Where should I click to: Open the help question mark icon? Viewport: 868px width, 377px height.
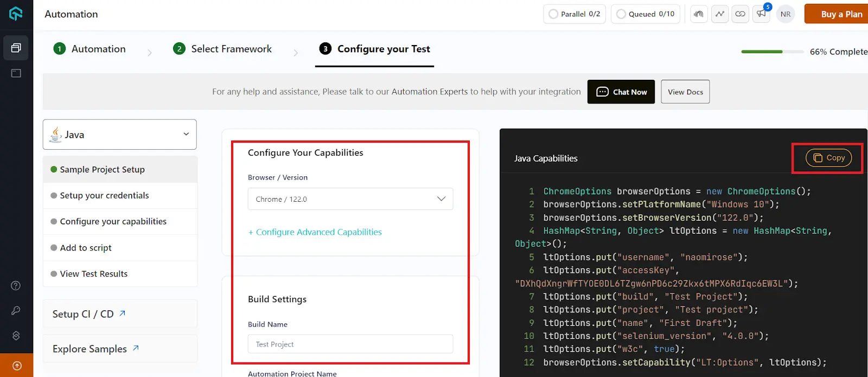pyautogui.click(x=16, y=286)
